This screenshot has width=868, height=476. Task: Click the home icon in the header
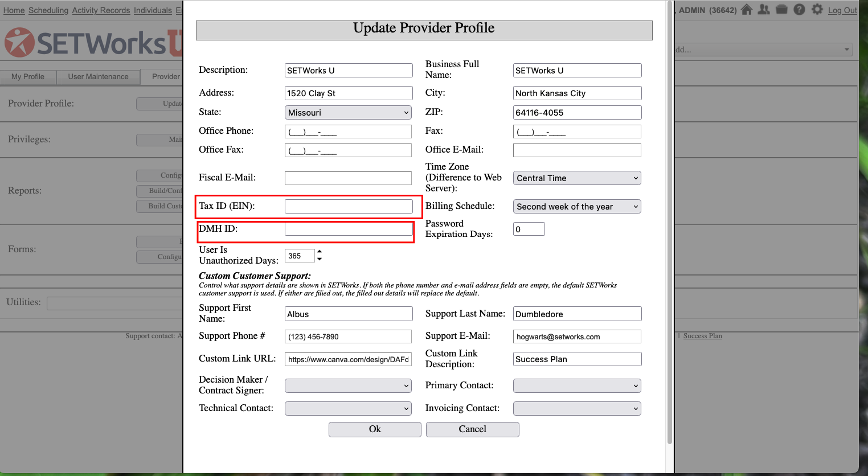[x=747, y=10]
